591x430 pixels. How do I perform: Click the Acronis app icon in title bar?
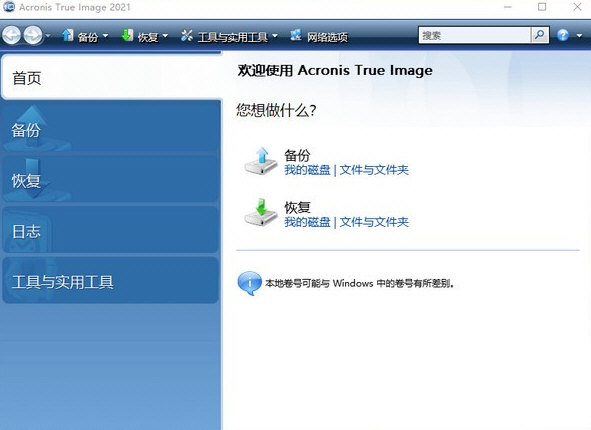(8, 6)
